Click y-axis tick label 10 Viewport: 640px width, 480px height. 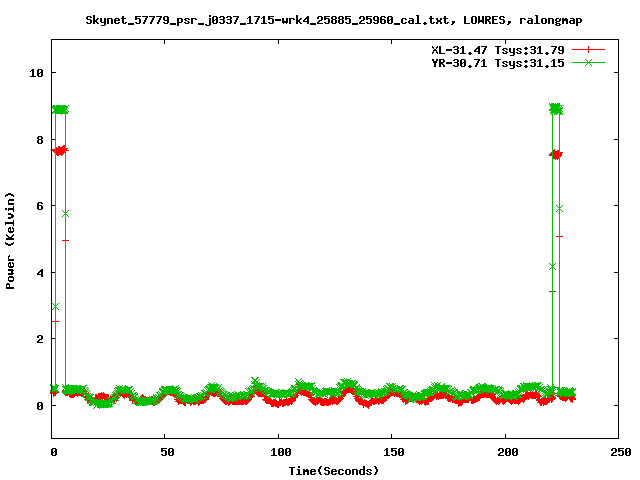[36, 73]
